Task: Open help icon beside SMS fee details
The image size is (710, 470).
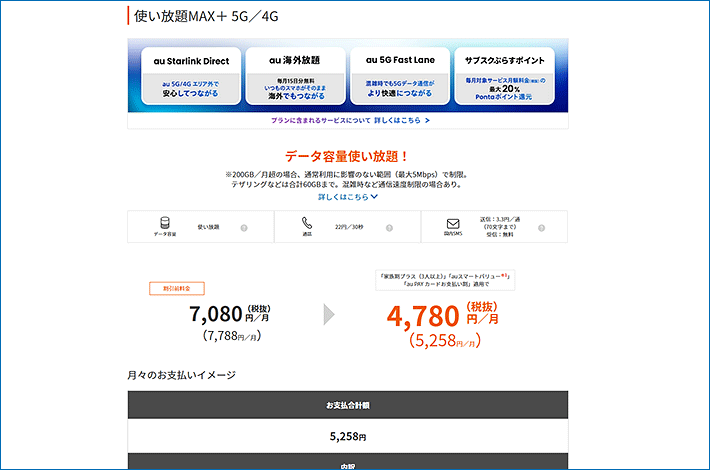Action: click(542, 228)
